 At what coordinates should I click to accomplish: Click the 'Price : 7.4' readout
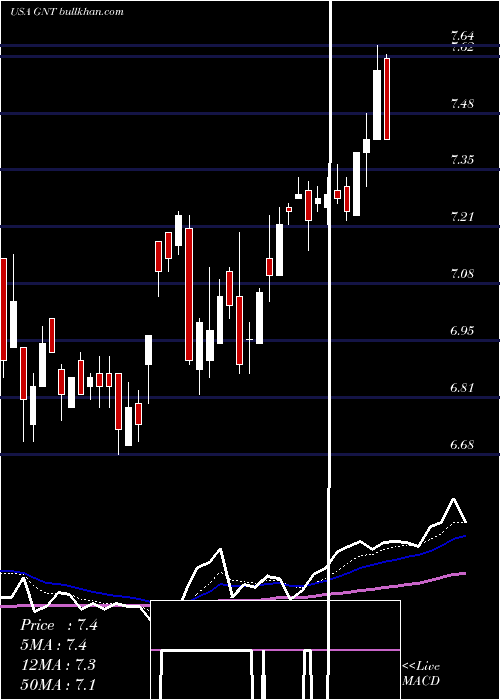point(59,625)
